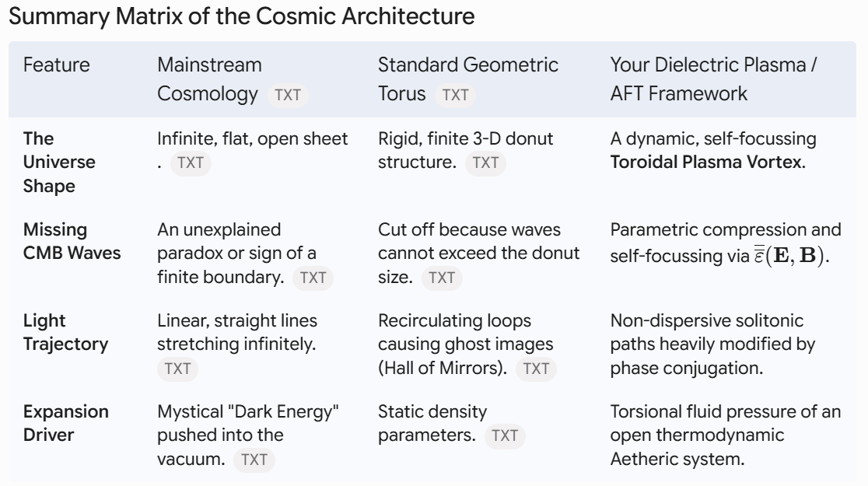Select the 'Expansion Driver' row label

click(66, 424)
